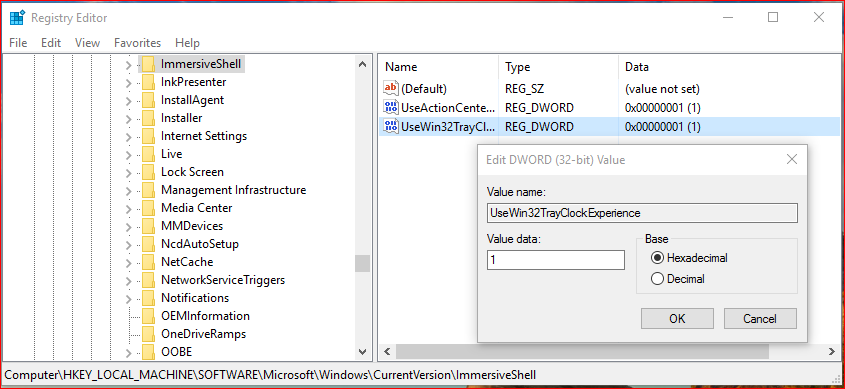Click the OOBE folder icon
The width and height of the screenshot is (845, 389).
pos(148,352)
